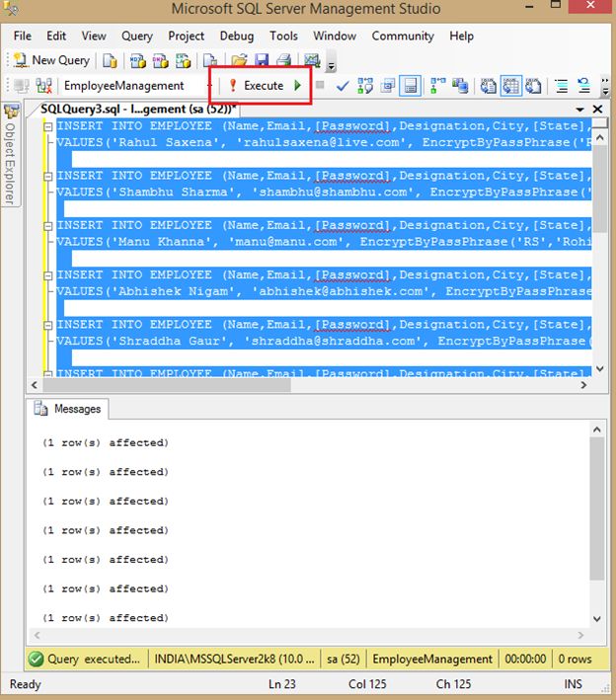Save the query with the floppy disk icon
This screenshot has height=700, width=616.
[262, 60]
